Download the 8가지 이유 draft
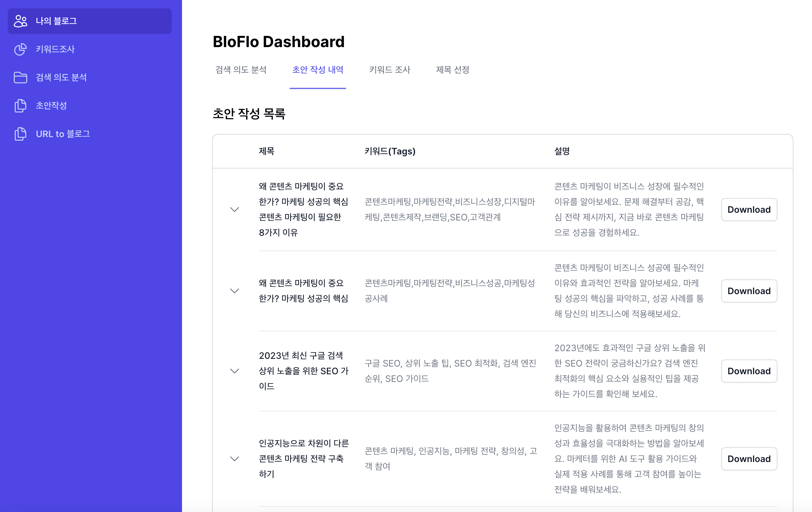This screenshot has width=812, height=512. tap(749, 209)
